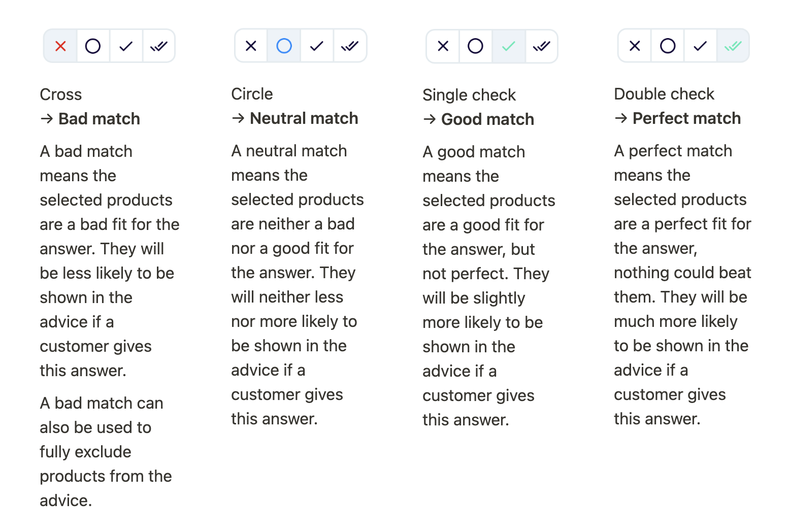Select cross in the Single check example group
Image resolution: width=789 pixels, height=532 pixels.
coord(443,46)
